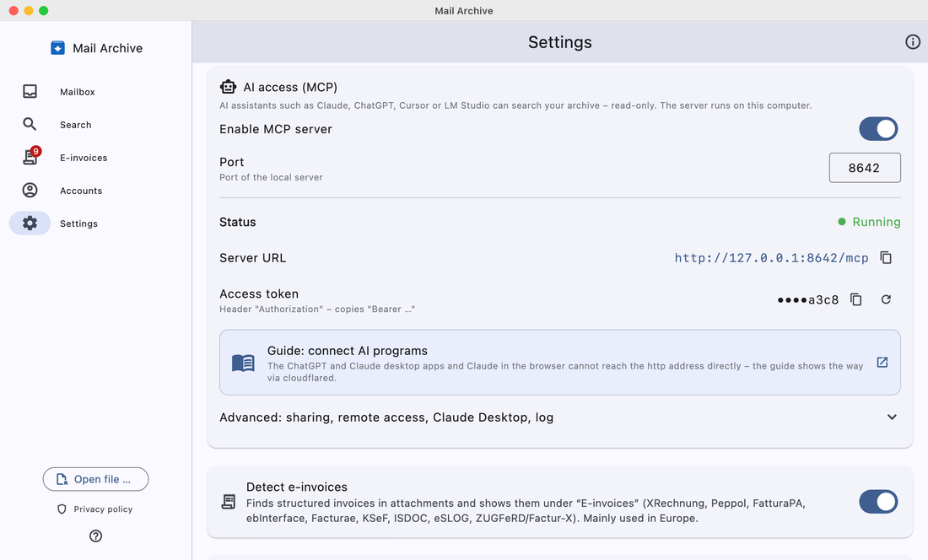Go to Mailbox label
This screenshot has height=560, width=928.
pos(77,92)
